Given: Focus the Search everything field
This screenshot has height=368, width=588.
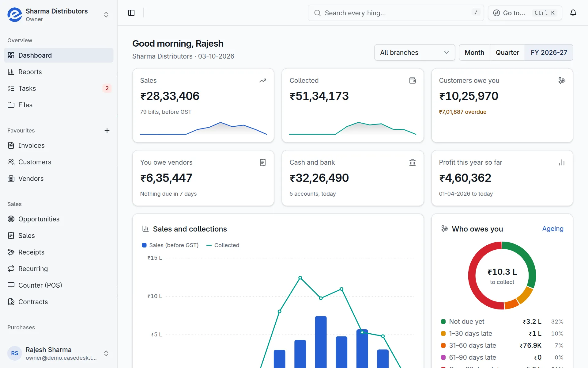Looking at the screenshot, I should coord(396,13).
